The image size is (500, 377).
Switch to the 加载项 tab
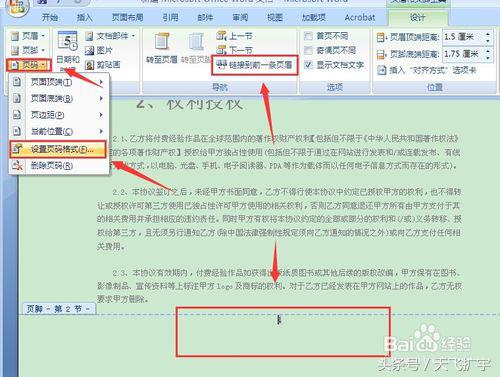pyautogui.click(x=314, y=17)
